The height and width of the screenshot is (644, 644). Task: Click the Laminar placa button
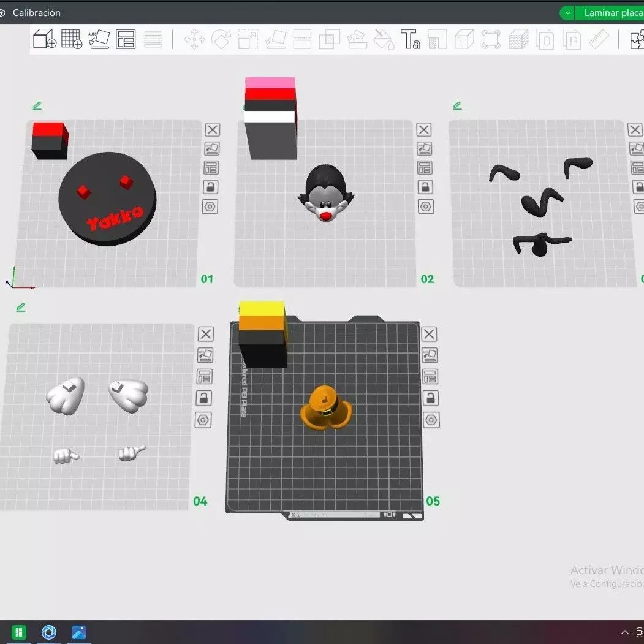610,13
